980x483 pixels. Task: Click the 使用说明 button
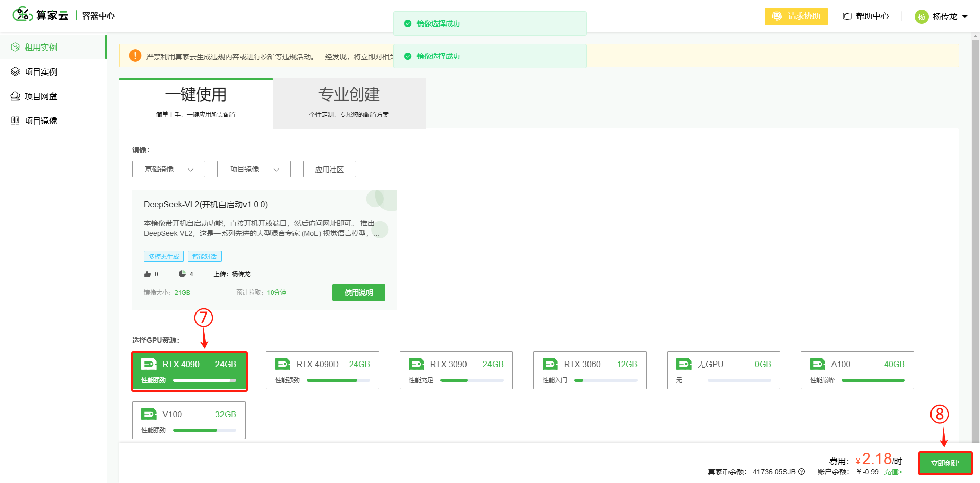click(359, 293)
